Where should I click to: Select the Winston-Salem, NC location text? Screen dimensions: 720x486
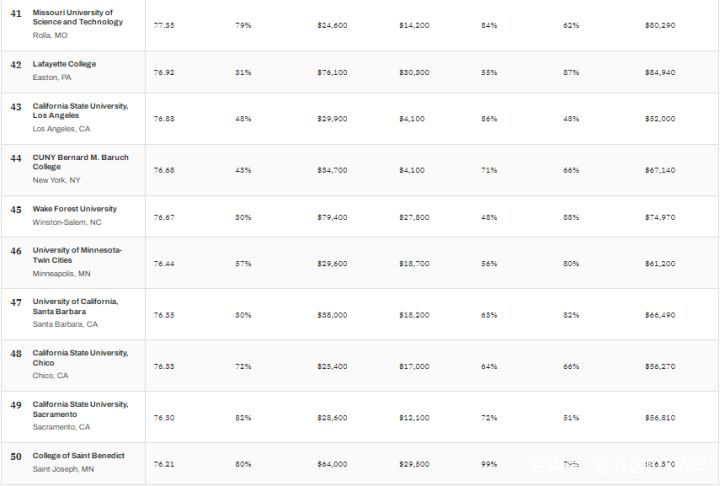pos(67,222)
